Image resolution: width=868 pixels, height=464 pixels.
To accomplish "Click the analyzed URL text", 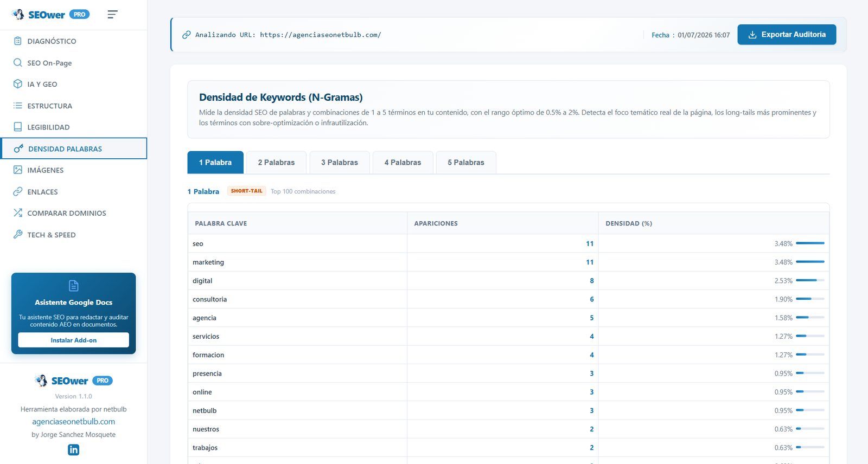I will [321, 35].
